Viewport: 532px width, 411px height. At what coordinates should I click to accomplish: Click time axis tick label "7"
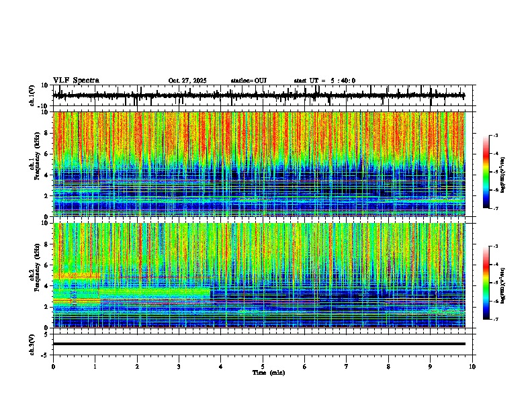(x=347, y=367)
